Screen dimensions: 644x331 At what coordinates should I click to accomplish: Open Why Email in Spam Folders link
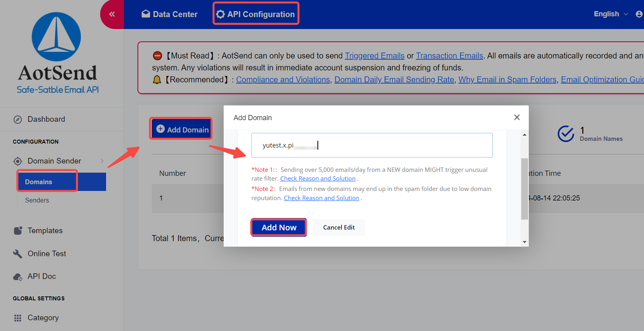(507, 80)
